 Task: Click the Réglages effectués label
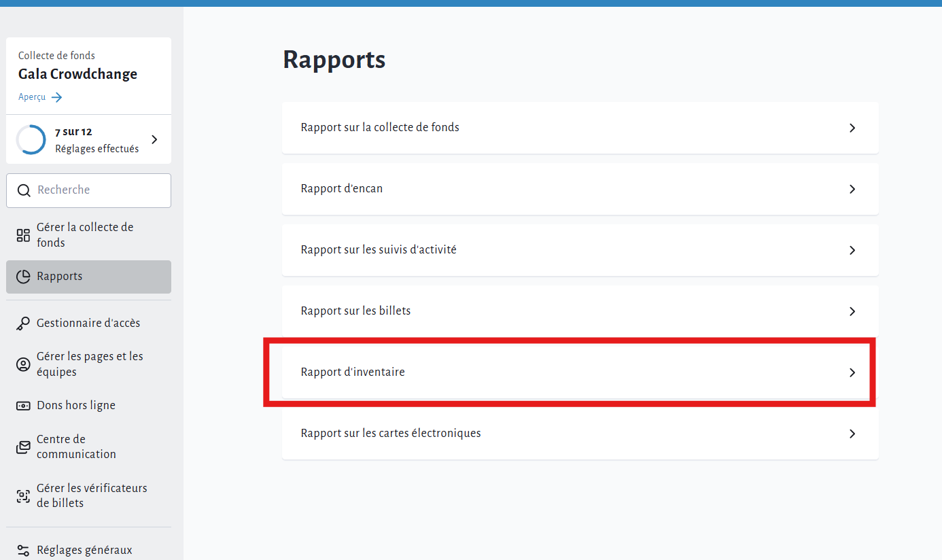click(x=97, y=149)
